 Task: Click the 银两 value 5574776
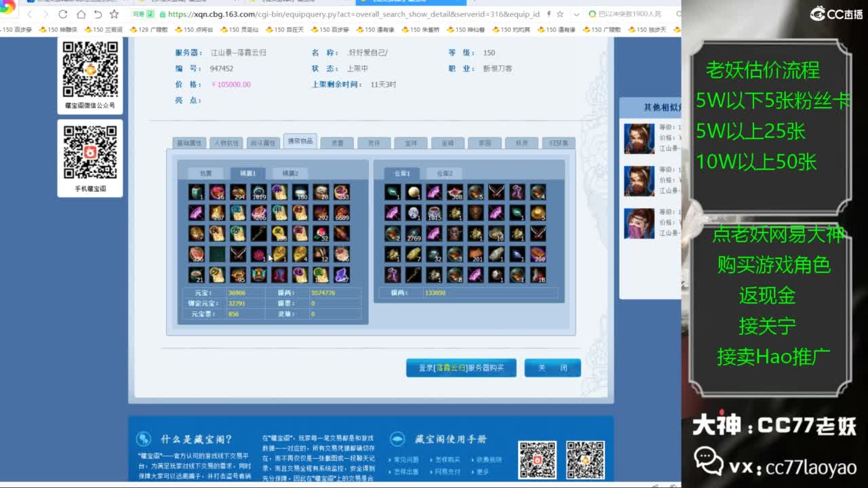(322, 293)
